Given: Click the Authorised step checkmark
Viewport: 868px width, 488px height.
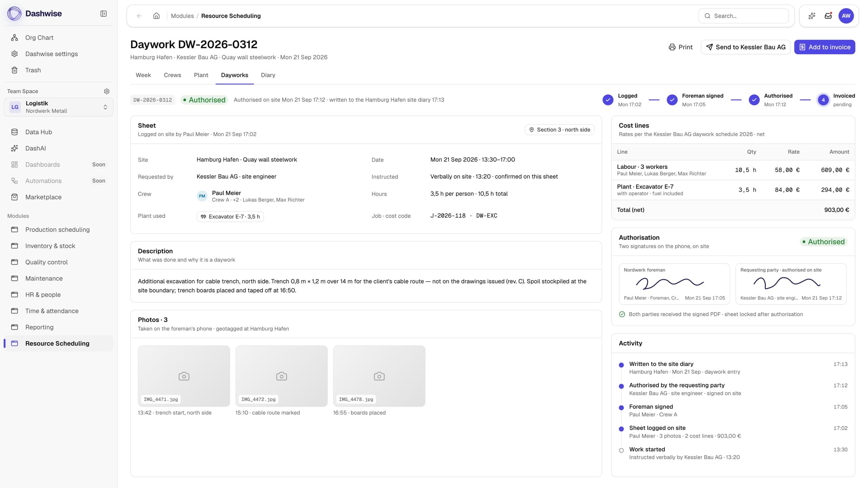Looking at the screenshot, I should pyautogui.click(x=754, y=100).
